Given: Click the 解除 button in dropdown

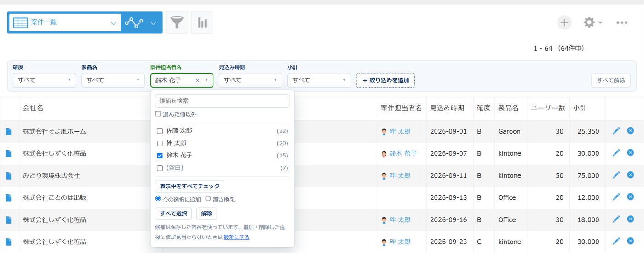Looking at the screenshot, I should coord(207,214).
